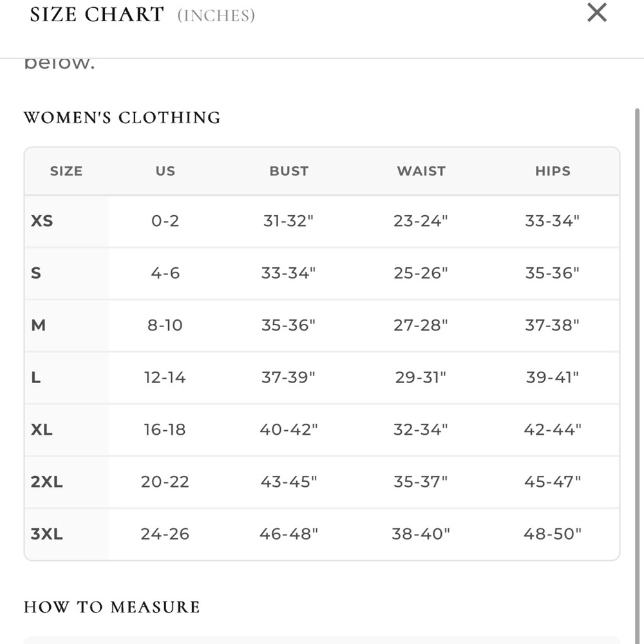The image size is (644, 644).
Task: Click the WAIST column header
Action: point(421,171)
